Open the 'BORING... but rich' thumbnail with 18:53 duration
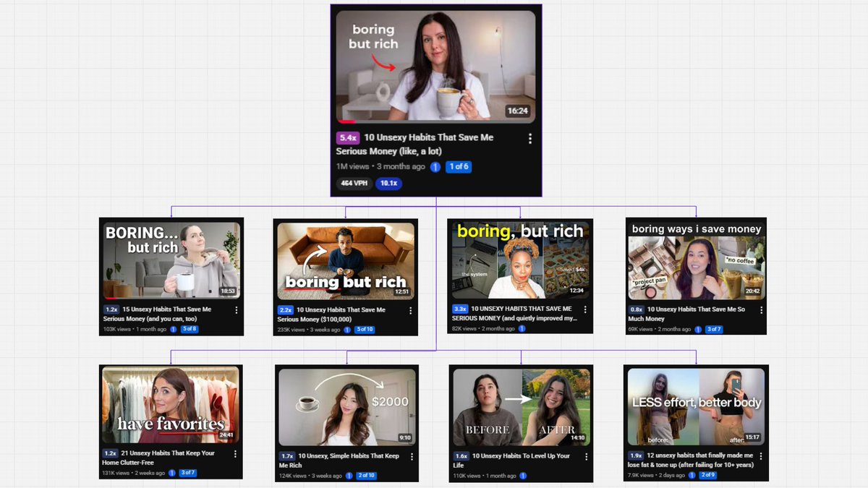Screen dimensions: 868x488 coord(171,260)
